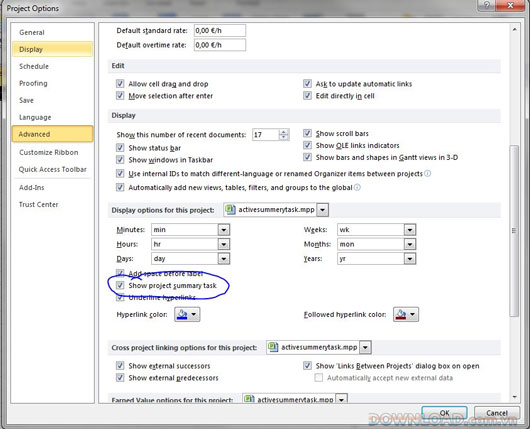The width and height of the screenshot is (530, 429).
Task: Open the Weeks label dropdown
Action: pyautogui.click(x=410, y=230)
